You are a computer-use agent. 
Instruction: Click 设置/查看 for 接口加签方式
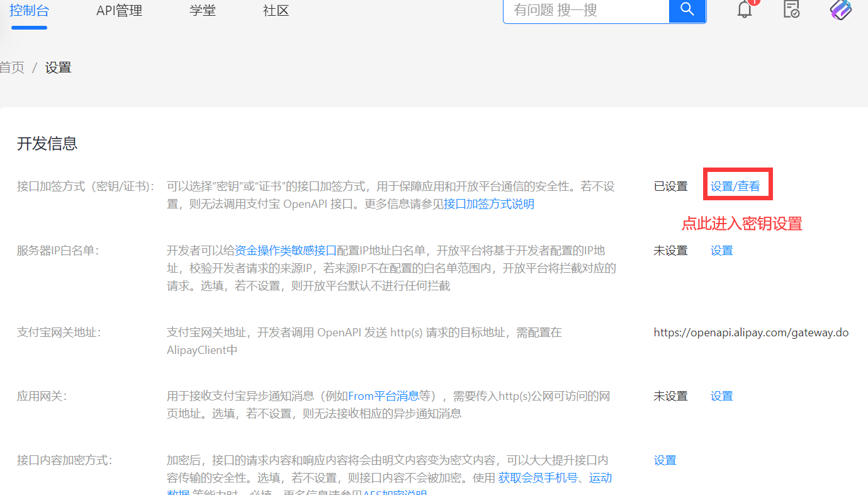pyautogui.click(x=735, y=186)
